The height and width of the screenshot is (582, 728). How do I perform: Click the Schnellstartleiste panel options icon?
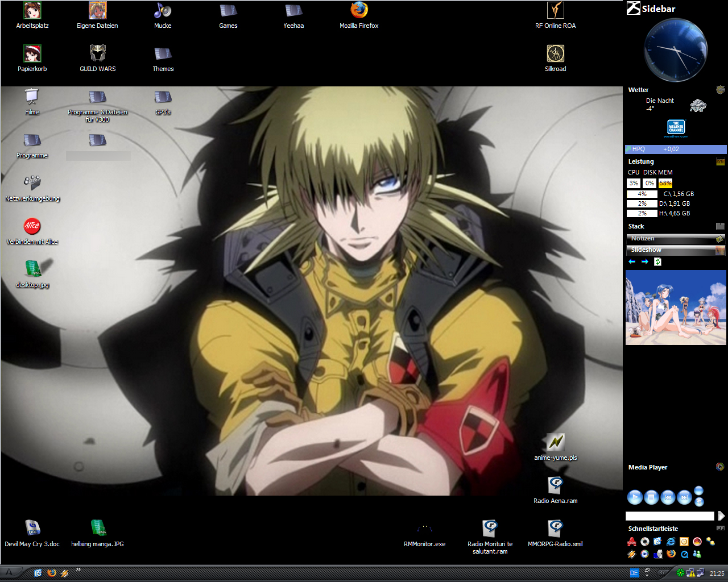(721, 528)
